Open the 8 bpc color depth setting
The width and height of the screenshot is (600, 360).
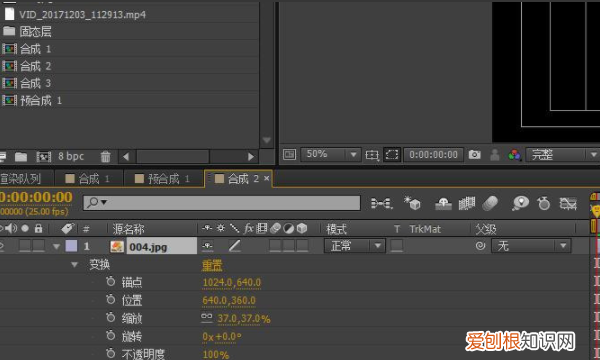71,156
